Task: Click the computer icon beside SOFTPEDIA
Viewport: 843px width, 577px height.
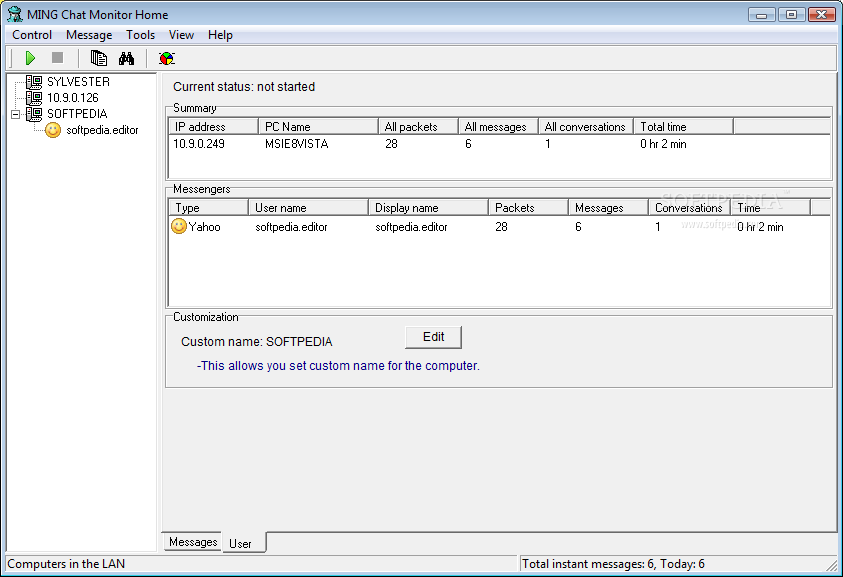Action: tap(34, 114)
